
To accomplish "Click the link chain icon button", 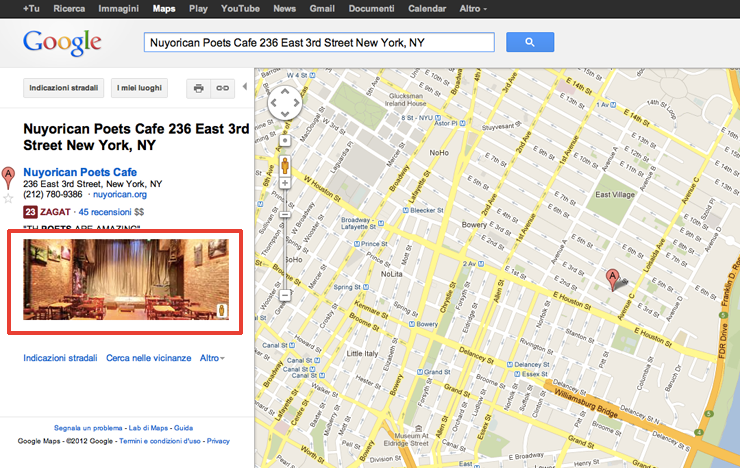I will 222,88.
